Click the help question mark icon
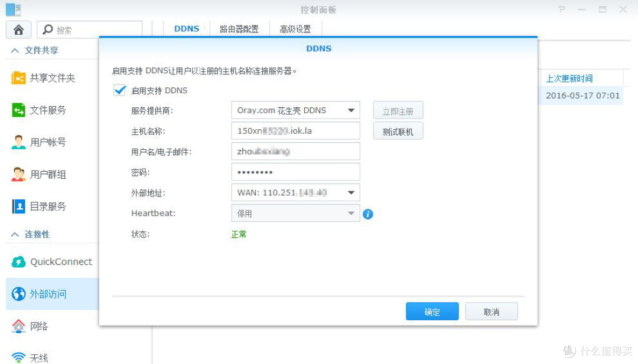 click(x=562, y=9)
